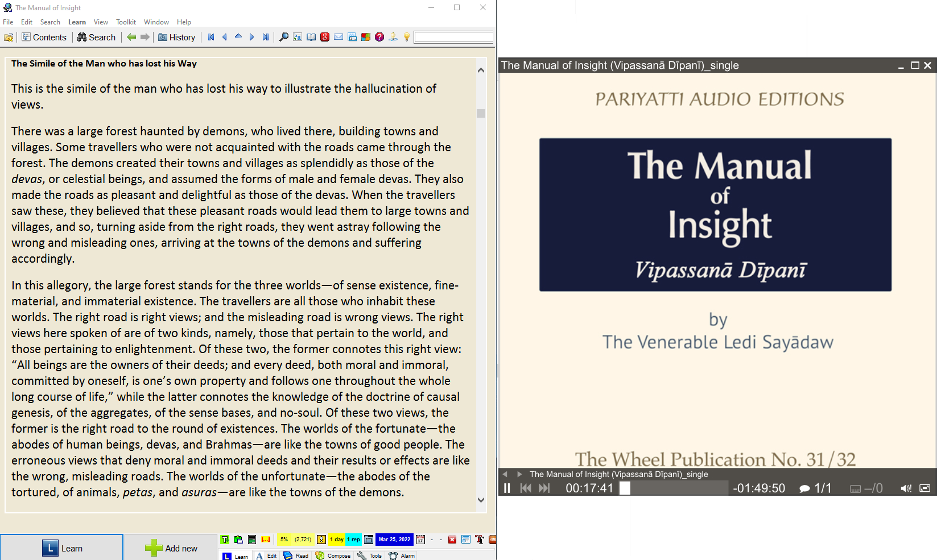The image size is (937, 560).
Task: Click the green clipboard paste icon
Action: coord(238,540)
